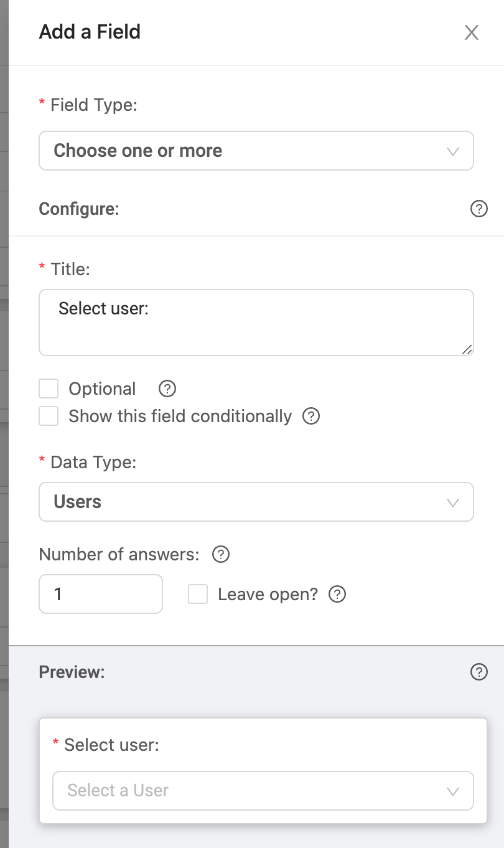
Task: Open help icon in Preview section
Action: click(x=478, y=672)
